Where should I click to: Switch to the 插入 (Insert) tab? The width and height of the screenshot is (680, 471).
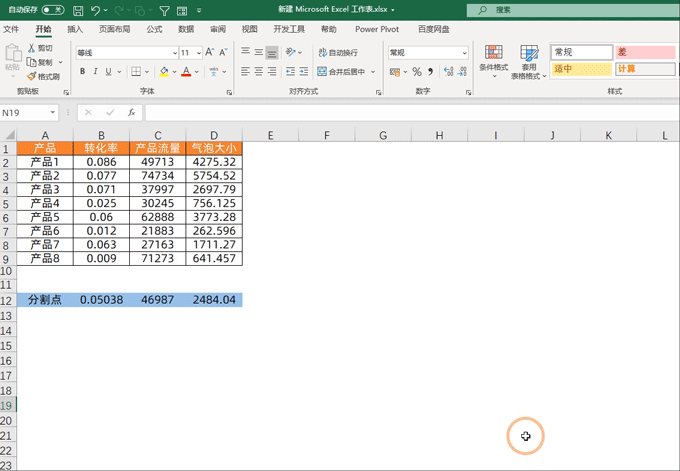pyautogui.click(x=75, y=30)
